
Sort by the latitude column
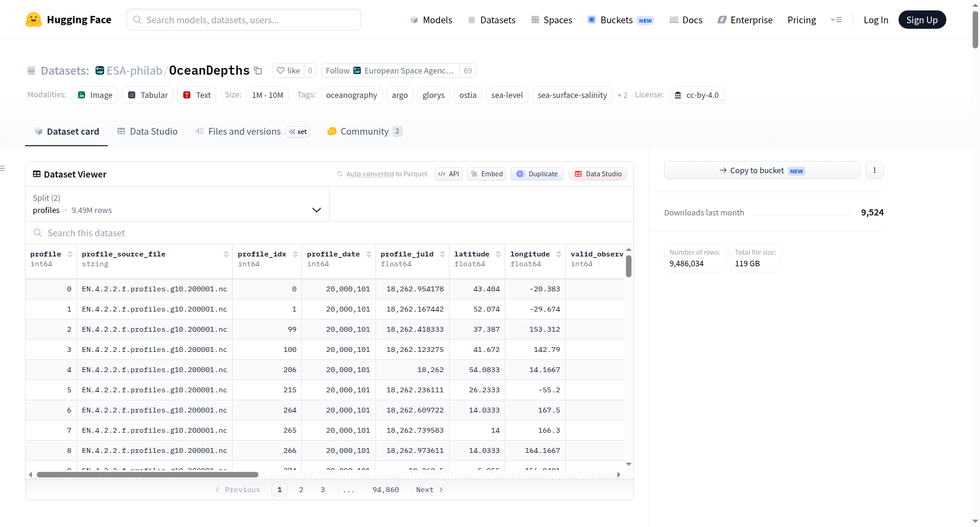pyautogui.click(x=499, y=254)
